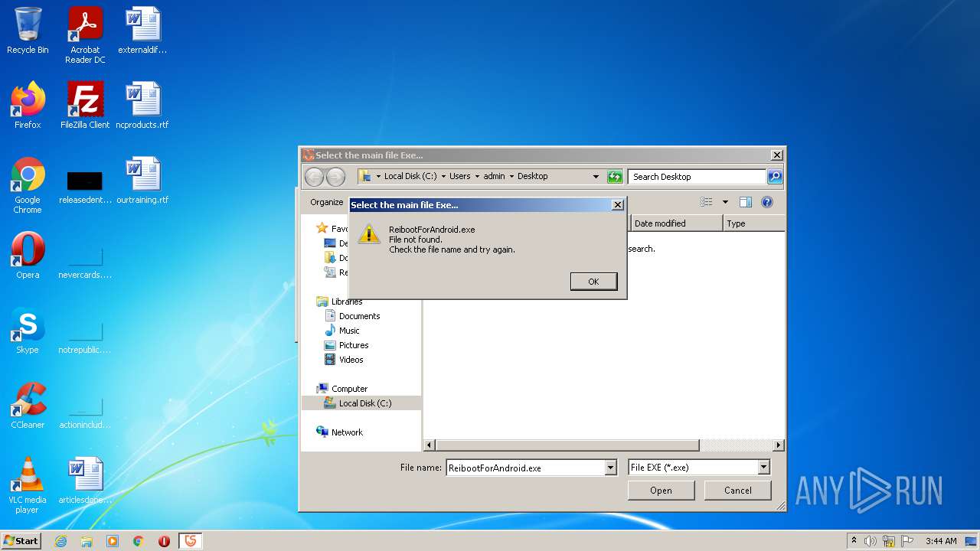This screenshot has height=551, width=980.
Task: Select Music library in navigation pane
Action: (x=349, y=331)
